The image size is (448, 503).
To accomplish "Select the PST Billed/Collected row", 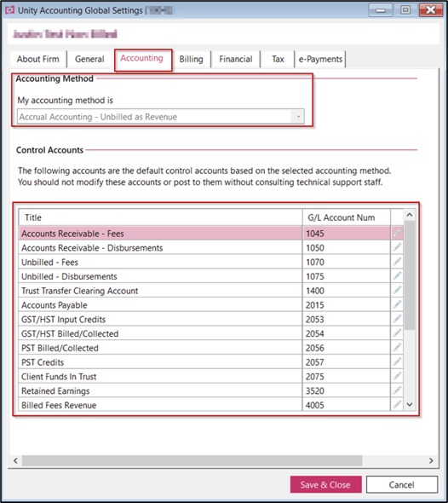I will click(211, 348).
